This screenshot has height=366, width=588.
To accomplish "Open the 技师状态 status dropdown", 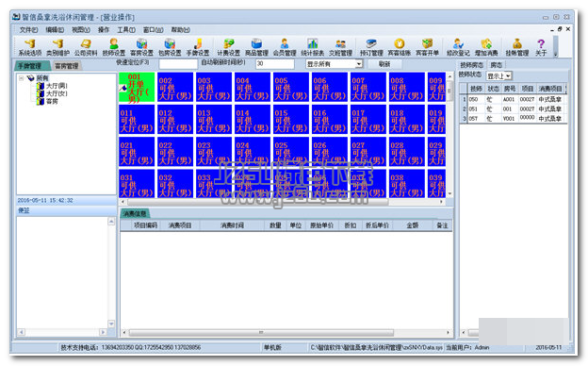I will click(499, 76).
